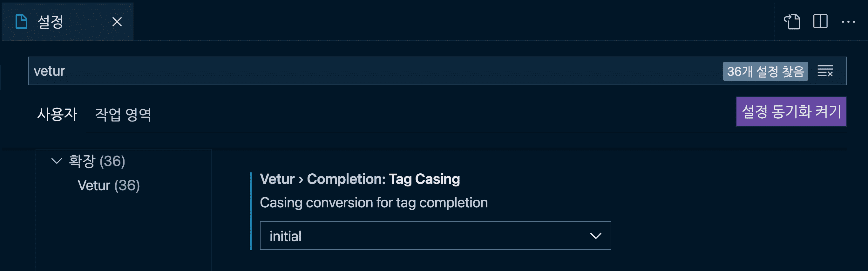The image size is (868, 271).
Task: Click the 36개 설정 찾음 result badge
Action: click(765, 71)
